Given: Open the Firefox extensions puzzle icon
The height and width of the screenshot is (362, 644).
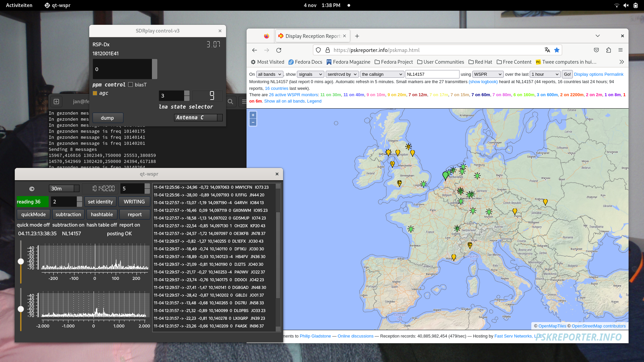Looking at the screenshot, I should [x=608, y=50].
